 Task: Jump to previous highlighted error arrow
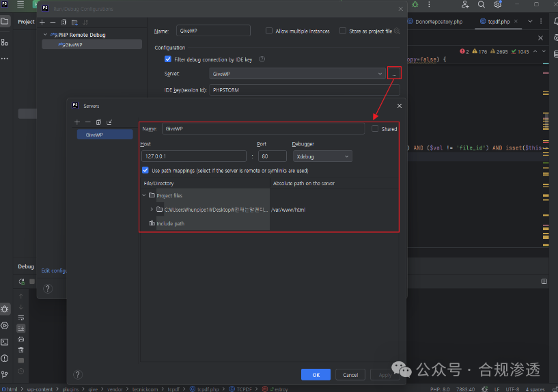[x=535, y=52]
